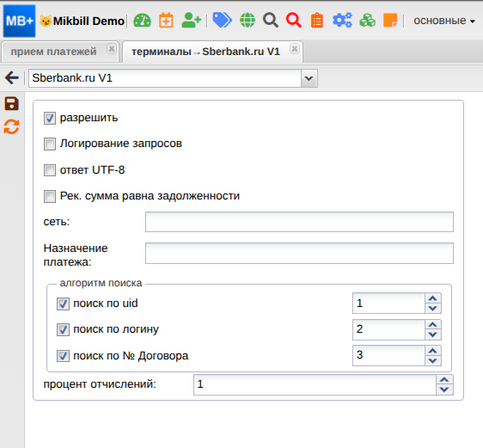Increase поиск по uid priority value
Screen dimensions: 483x448
pos(433,298)
